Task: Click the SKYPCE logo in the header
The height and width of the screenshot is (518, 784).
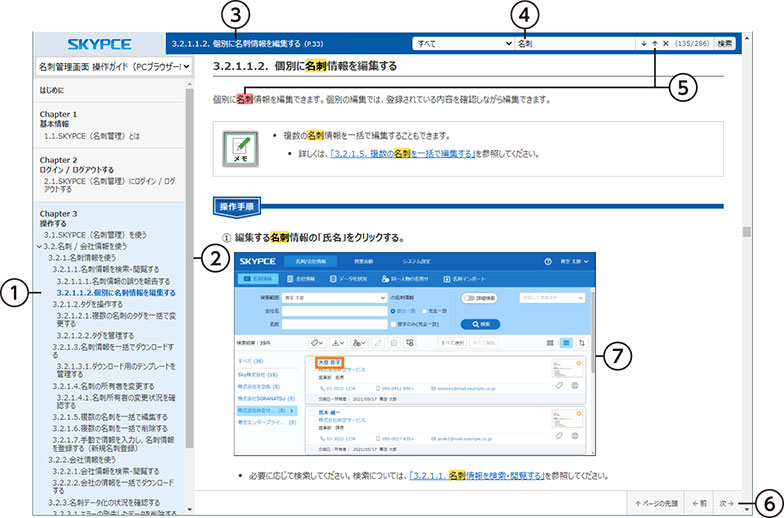Action: 99,44
